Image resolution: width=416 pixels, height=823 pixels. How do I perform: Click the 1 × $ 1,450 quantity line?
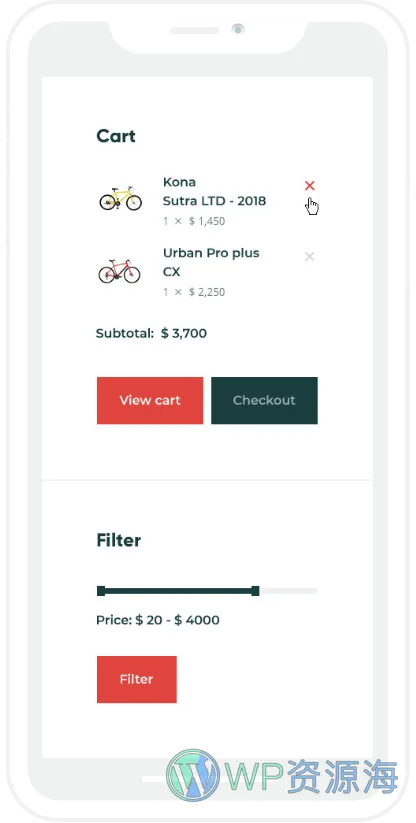(x=194, y=221)
